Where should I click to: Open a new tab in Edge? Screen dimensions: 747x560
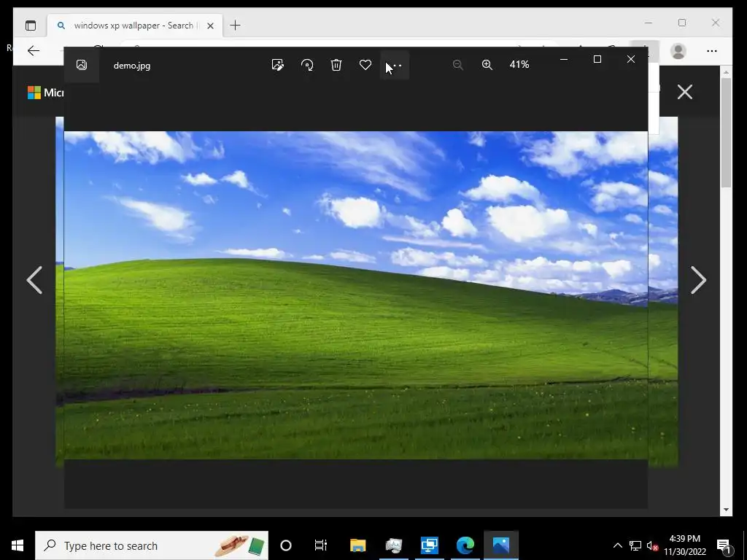point(236,26)
